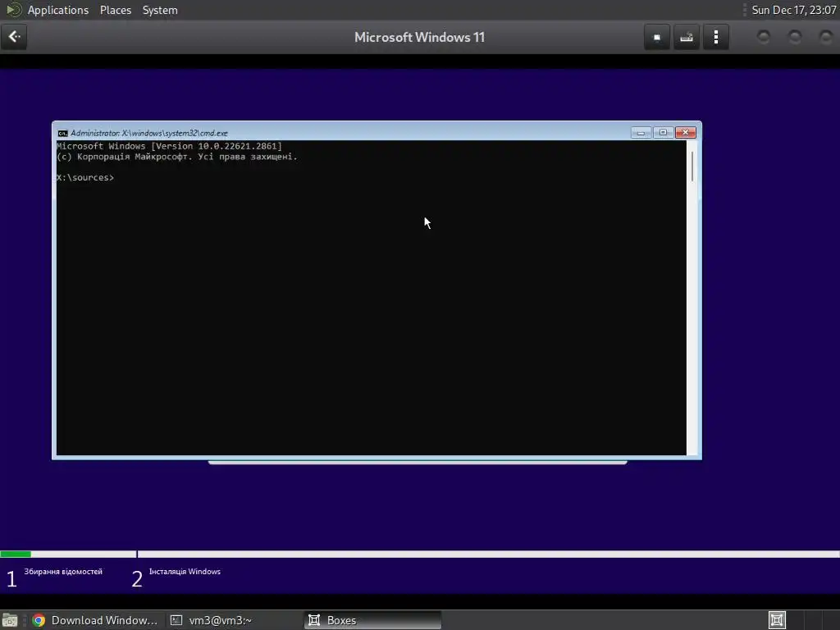Go back using the Boxes back arrow

[14, 37]
